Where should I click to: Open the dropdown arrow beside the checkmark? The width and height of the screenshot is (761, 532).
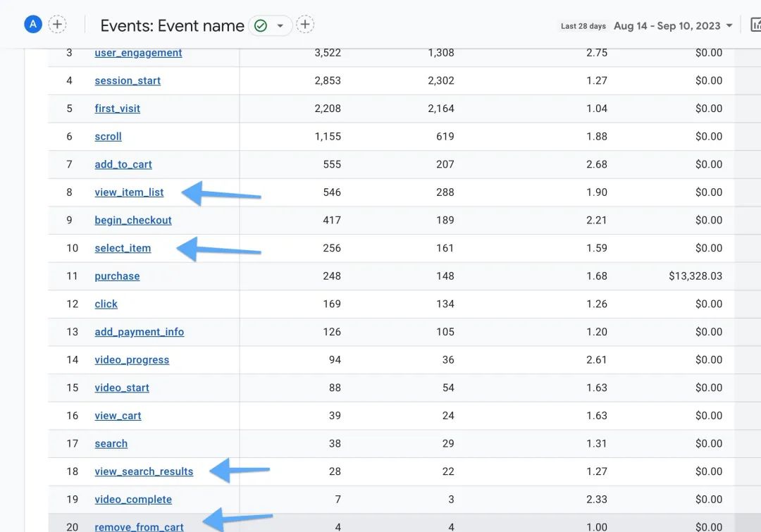pyautogui.click(x=280, y=26)
